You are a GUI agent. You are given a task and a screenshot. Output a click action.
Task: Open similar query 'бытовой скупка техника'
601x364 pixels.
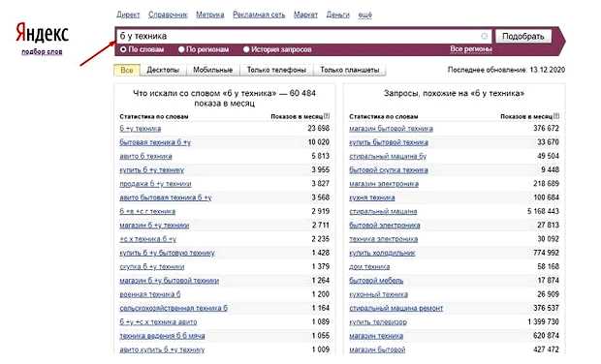pos(389,170)
